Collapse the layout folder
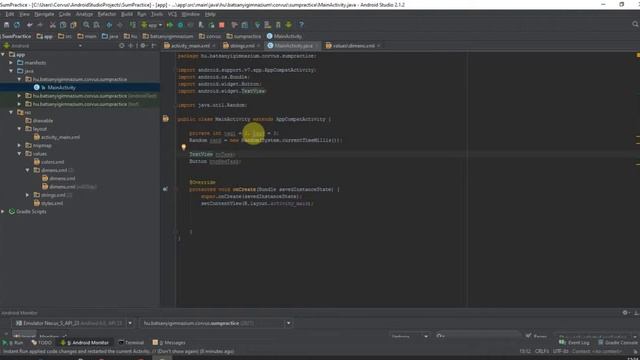This screenshot has height=360, width=640. (x=20, y=129)
